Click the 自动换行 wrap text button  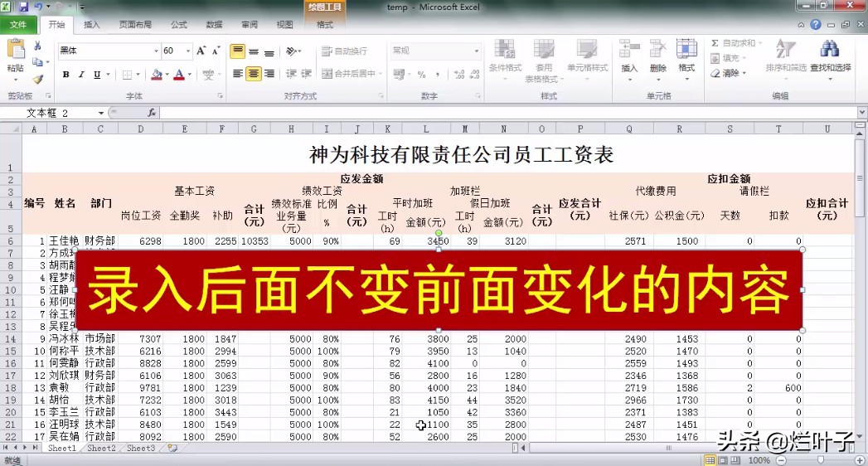pyautogui.click(x=344, y=51)
